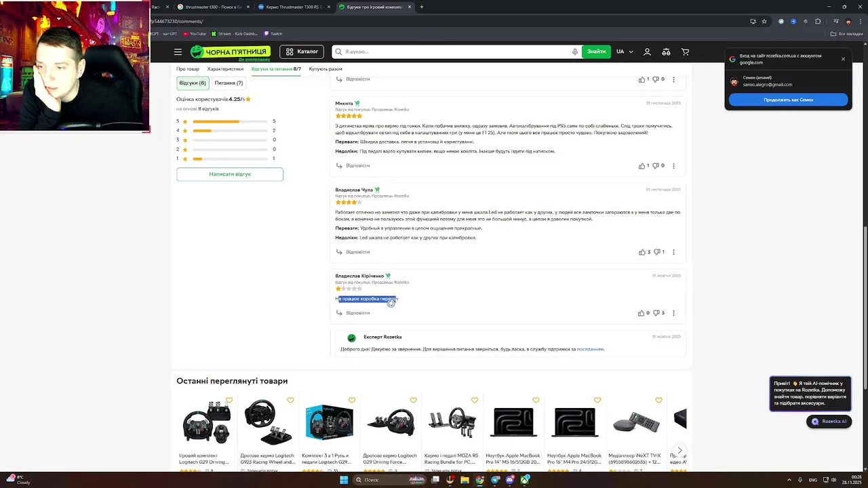
Task: Reply to Владислав Кіріченко's review via Відповісти
Action: (x=353, y=313)
